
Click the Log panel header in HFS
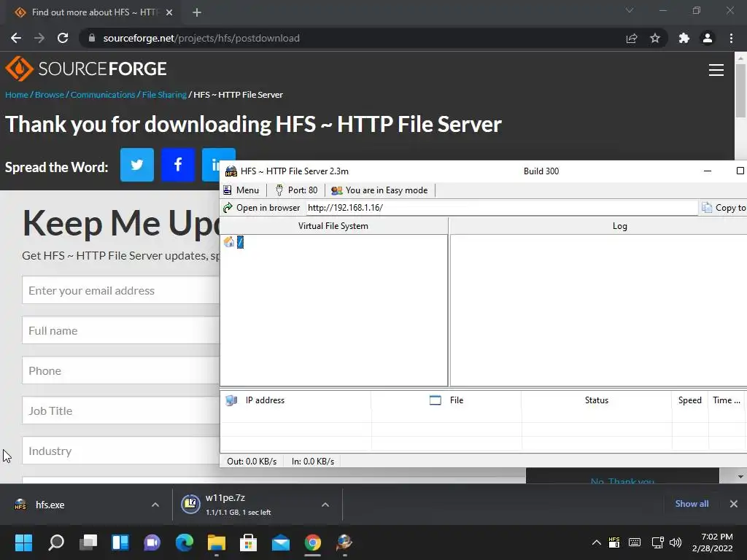click(x=619, y=226)
